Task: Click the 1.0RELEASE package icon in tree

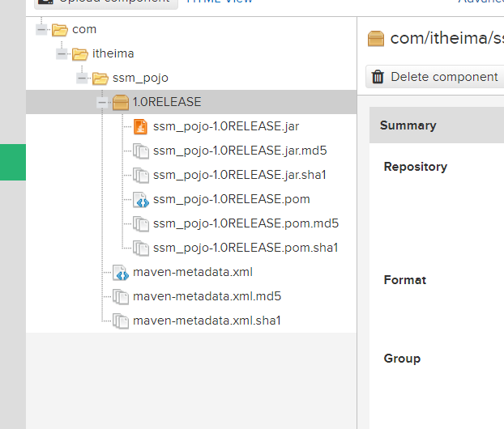Action: pyautogui.click(x=121, y=103)
